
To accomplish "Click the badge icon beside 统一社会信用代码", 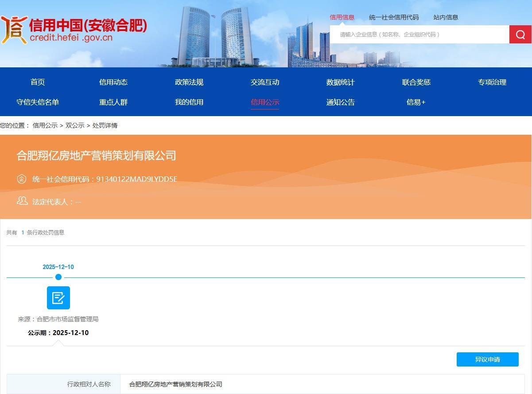I will click(22, 179).
